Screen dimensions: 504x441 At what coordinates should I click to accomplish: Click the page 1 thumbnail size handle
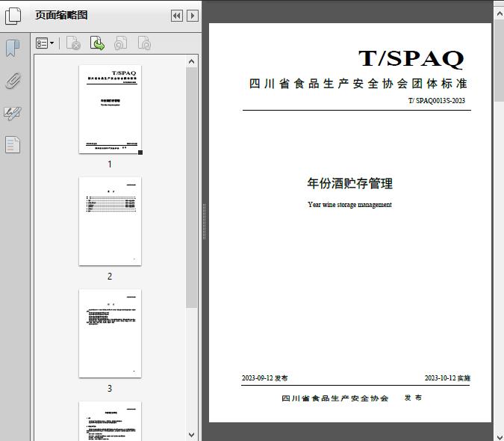(140, 152)
